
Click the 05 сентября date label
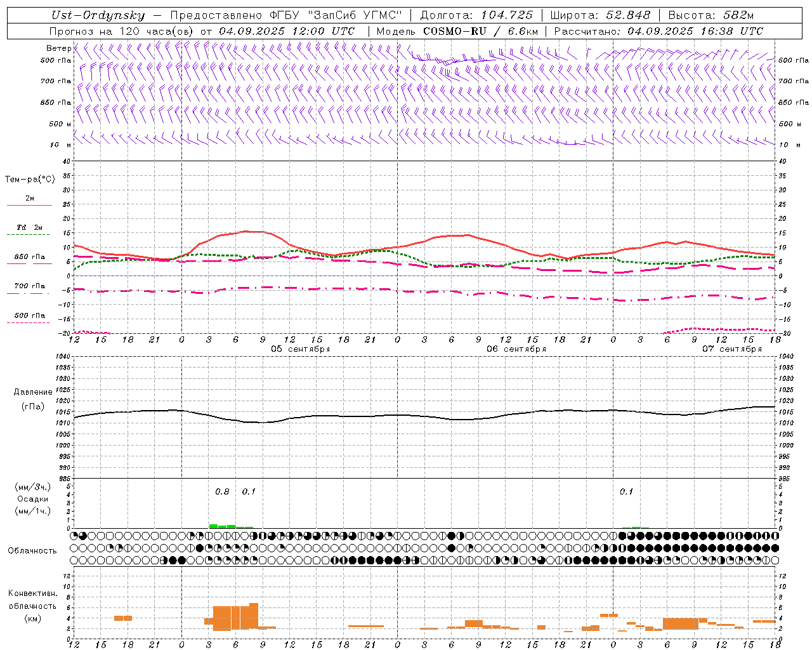[301, 349]
